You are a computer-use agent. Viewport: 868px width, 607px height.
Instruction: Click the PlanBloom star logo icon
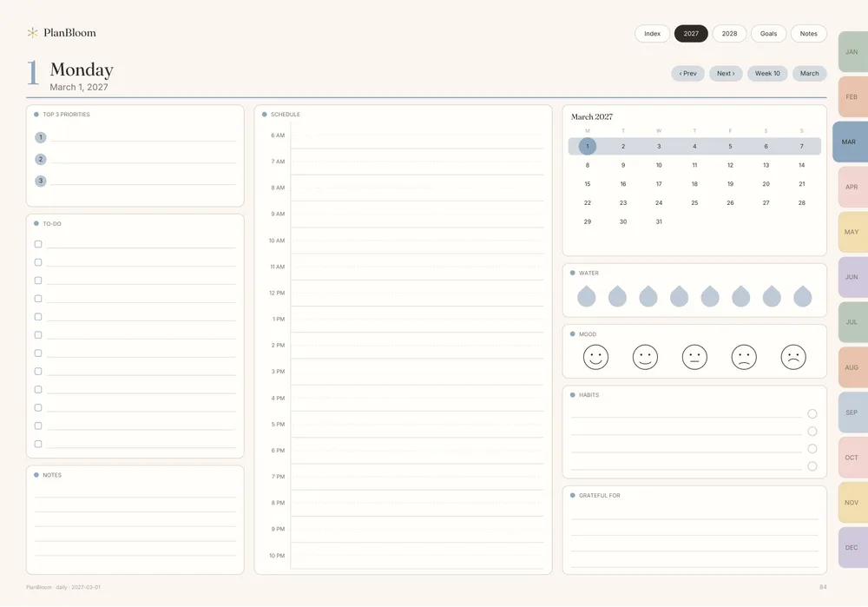(x=33, y=33)
